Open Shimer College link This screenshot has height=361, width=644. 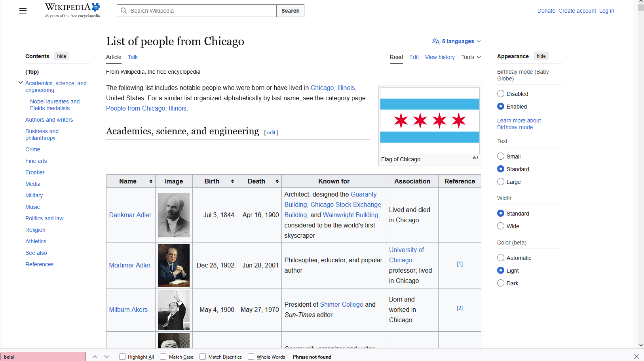[342, 304]
